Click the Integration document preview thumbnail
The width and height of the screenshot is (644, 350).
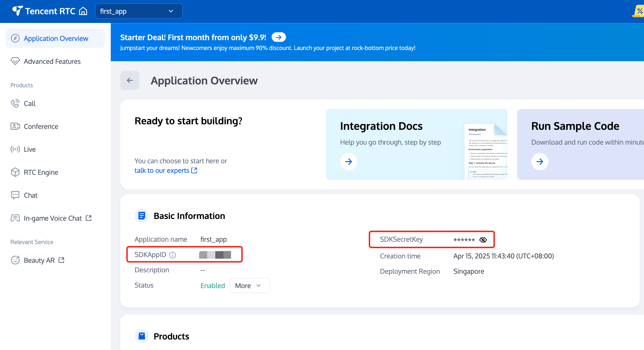pyautogui.click(x=486, y=152)
